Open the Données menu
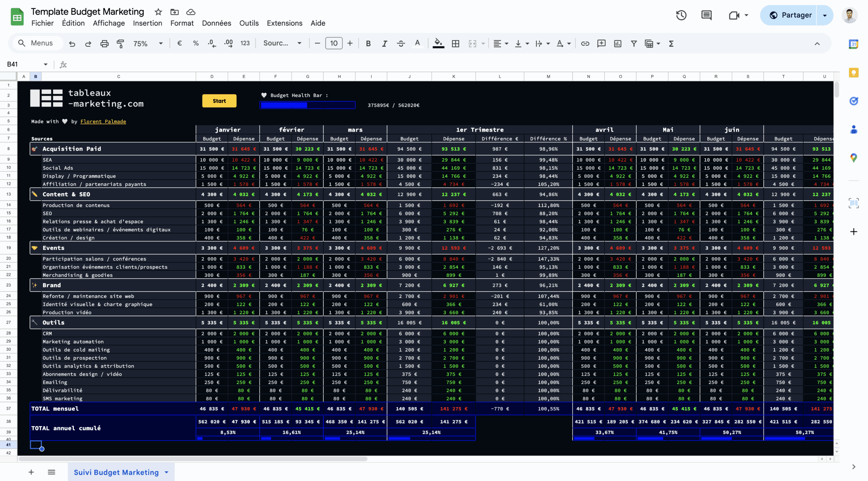Viewport: 868px width, 481px height. [x=216, y=23]
